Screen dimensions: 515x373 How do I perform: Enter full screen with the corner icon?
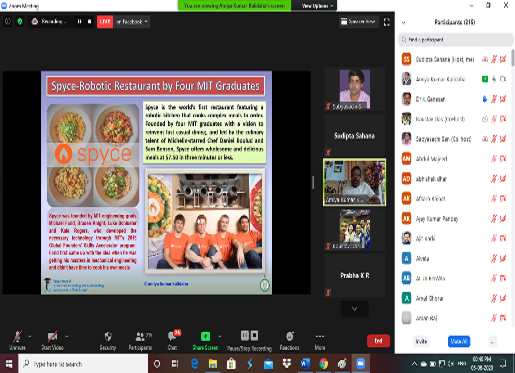(387, 22)
